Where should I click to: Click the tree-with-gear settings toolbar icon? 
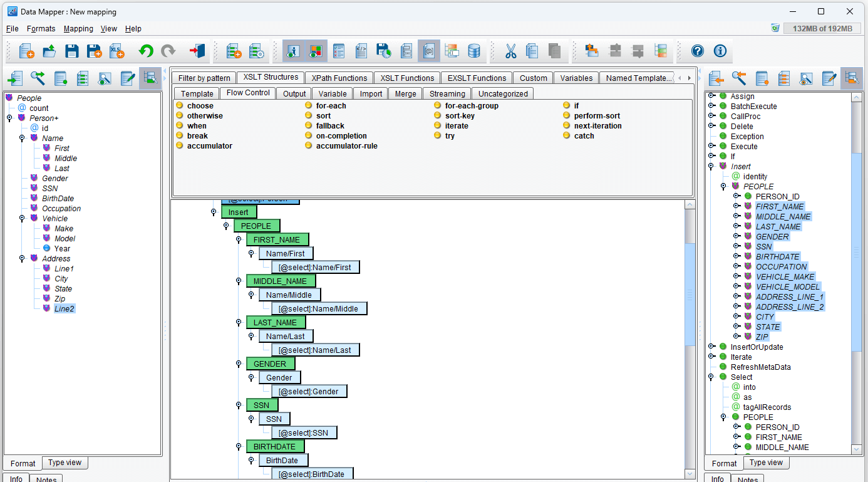[256, 51]
